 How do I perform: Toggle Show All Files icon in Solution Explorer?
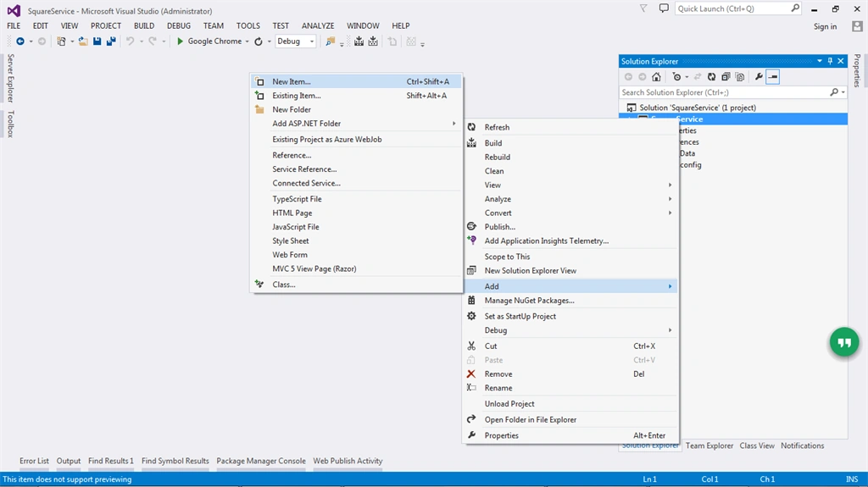740,77
